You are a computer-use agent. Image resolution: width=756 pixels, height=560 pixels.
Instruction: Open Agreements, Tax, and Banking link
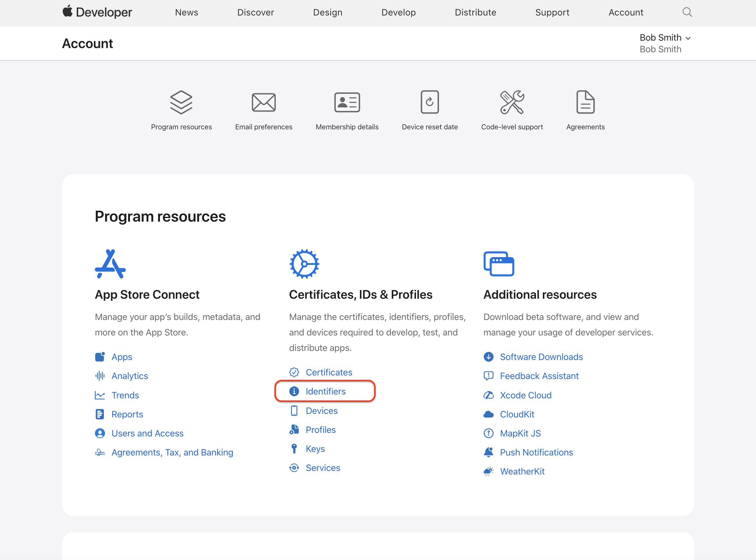pyautogui.click(x=173, y=453)
